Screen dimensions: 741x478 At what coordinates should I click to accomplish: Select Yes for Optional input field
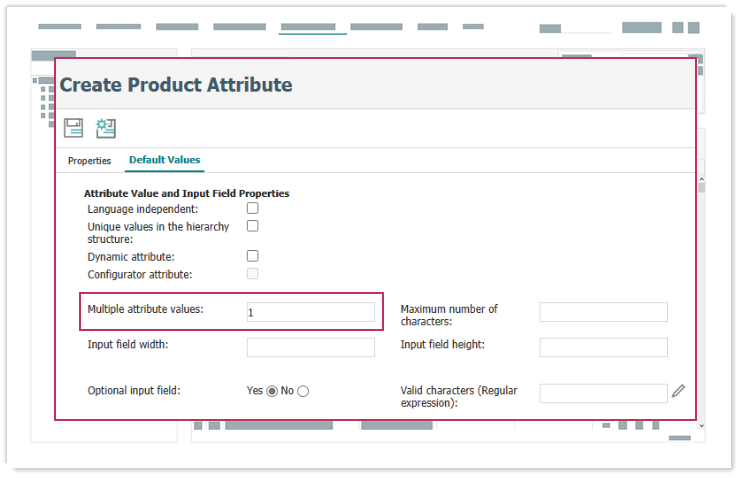(x=271, y=391)
